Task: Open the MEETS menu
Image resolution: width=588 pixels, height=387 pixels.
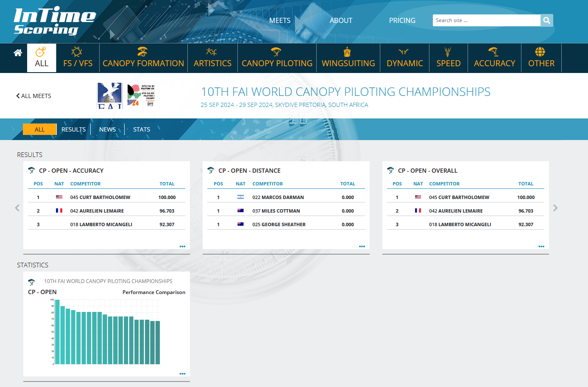Action: (x=280, y=20)
